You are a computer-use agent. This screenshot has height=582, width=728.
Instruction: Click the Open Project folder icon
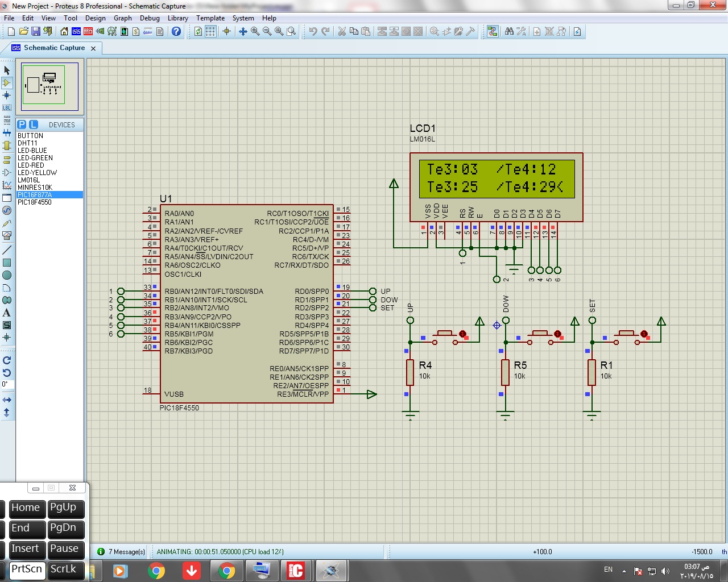point(23,32)
